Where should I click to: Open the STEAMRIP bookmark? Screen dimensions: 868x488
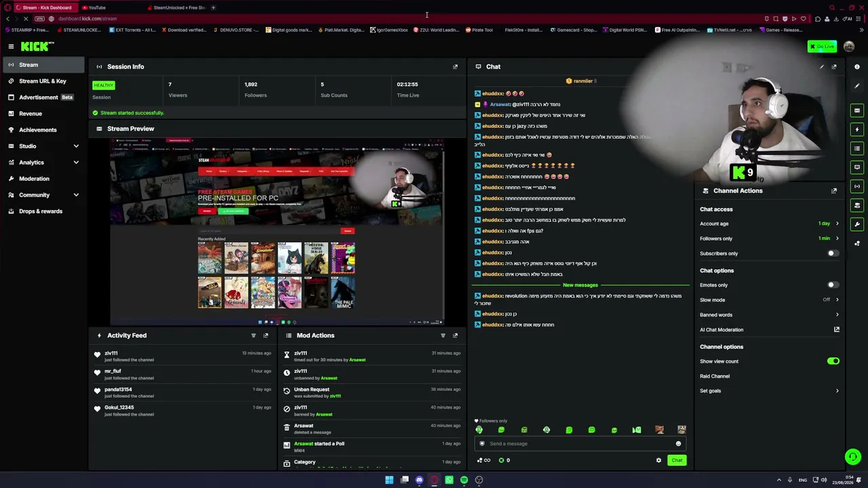27,30
